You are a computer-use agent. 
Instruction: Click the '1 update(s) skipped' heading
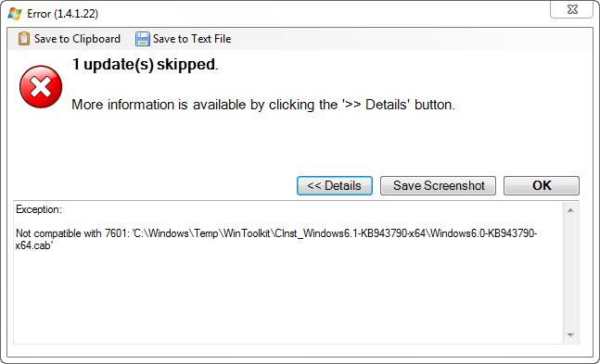pyautogui.click(x=145, y=65)
